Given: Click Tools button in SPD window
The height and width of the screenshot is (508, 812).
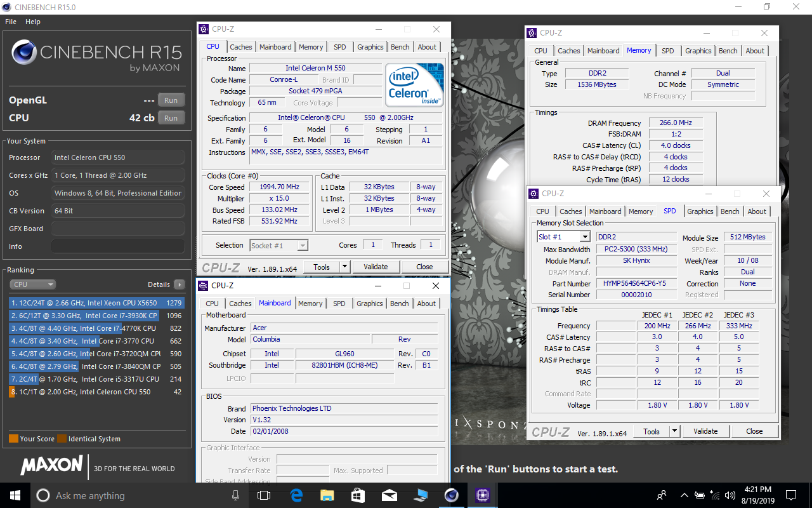Looking at the screenshot, I should point(652,431).
